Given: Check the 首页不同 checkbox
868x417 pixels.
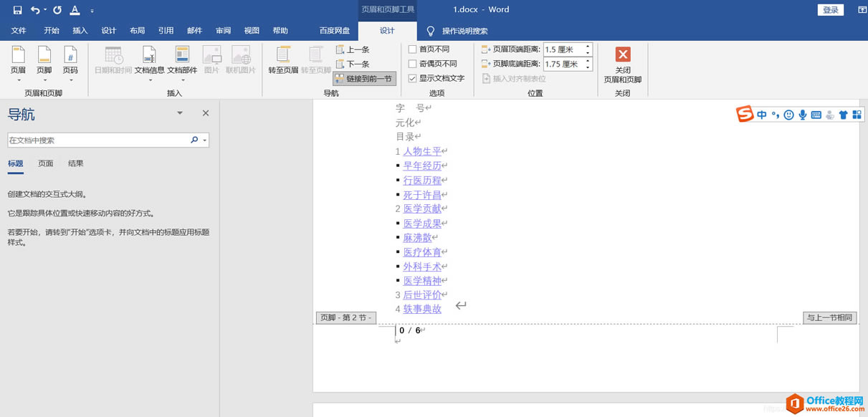Looking at the screenshot, I should [412, 49].
